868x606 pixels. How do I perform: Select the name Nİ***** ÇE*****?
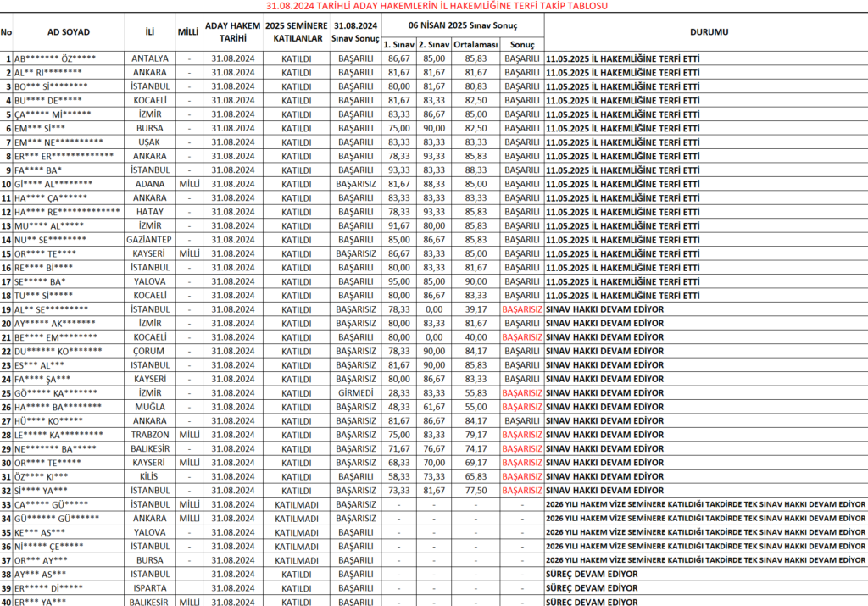(49, 546)
